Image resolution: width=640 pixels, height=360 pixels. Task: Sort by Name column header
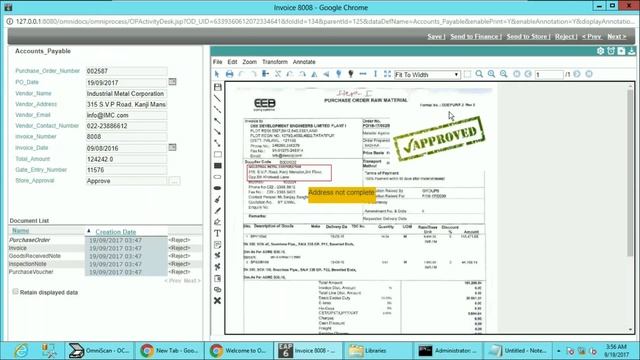20,231
